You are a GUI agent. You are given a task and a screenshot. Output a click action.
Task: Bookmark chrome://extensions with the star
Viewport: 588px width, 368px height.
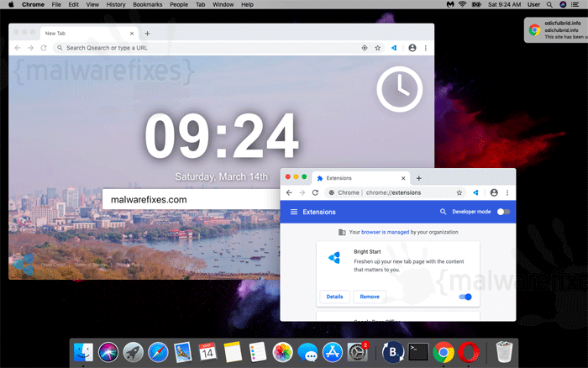pyautogui.click(x=459, y=192)
